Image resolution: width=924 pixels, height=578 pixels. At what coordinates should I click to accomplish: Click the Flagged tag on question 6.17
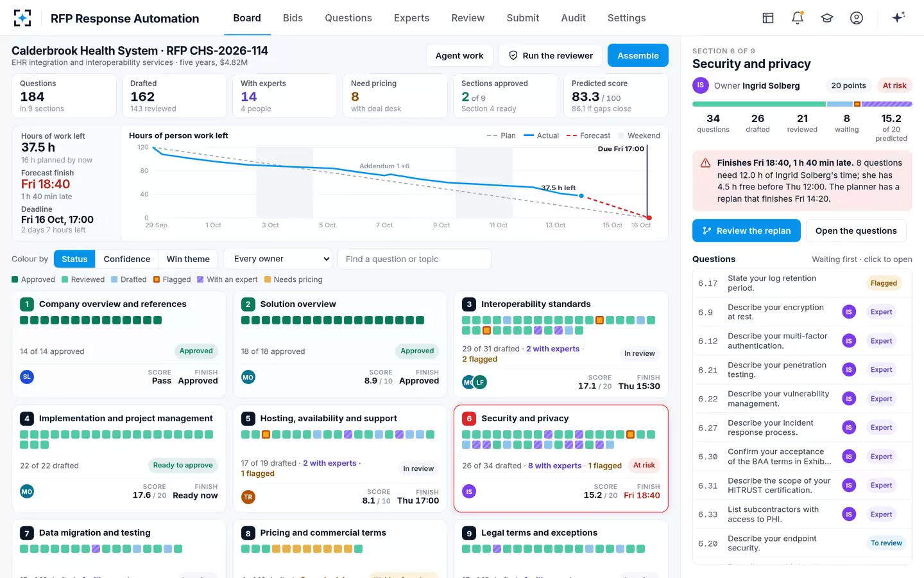point(884,283)
